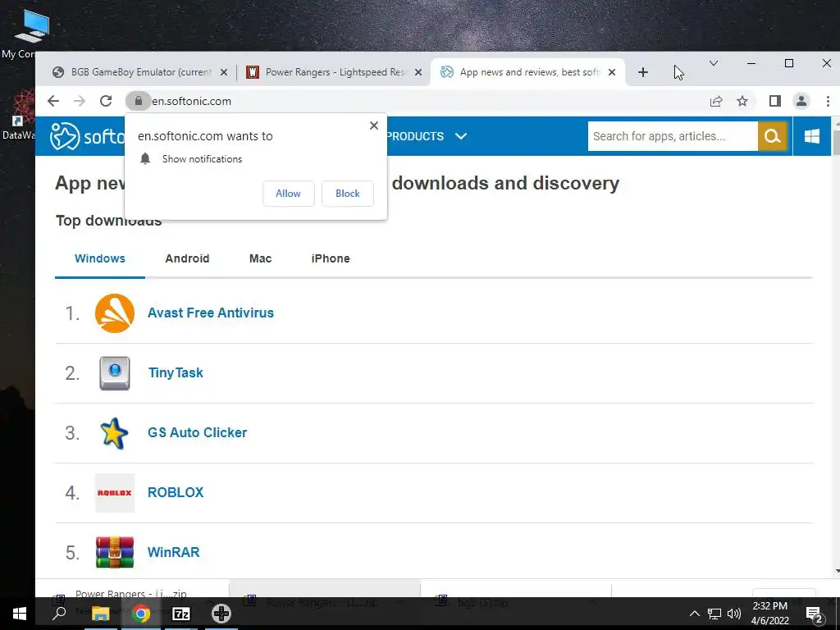Screen dimensions: 840x630
Task: Click the lock site info icon
Action: pos(138,101)
